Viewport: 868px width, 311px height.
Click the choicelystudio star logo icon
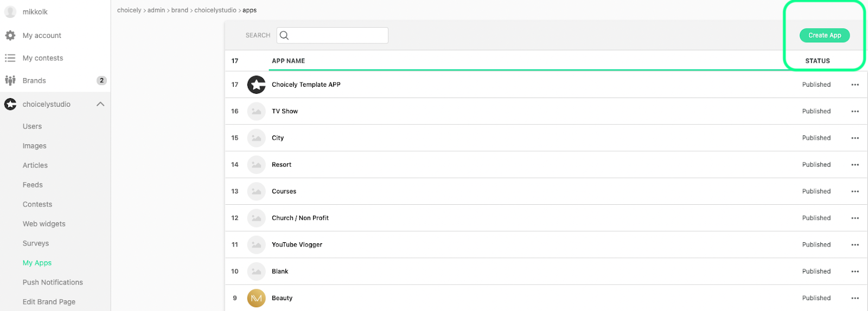click(10, 104)
